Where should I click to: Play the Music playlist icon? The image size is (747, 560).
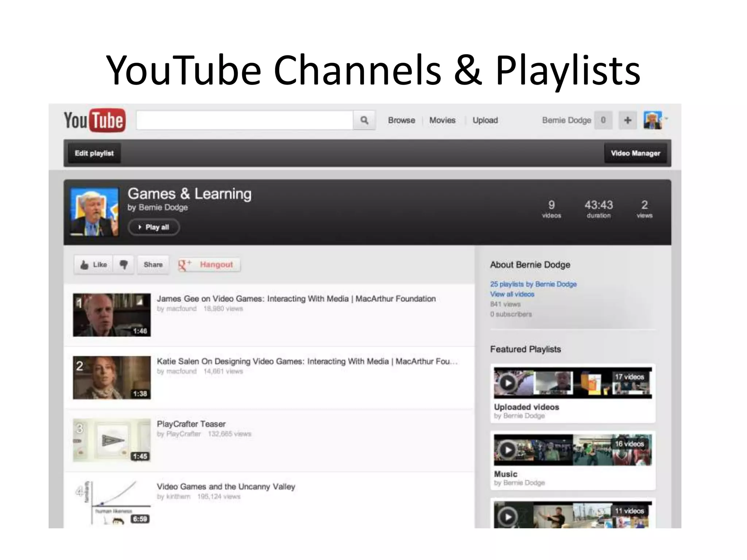point(507,450)
